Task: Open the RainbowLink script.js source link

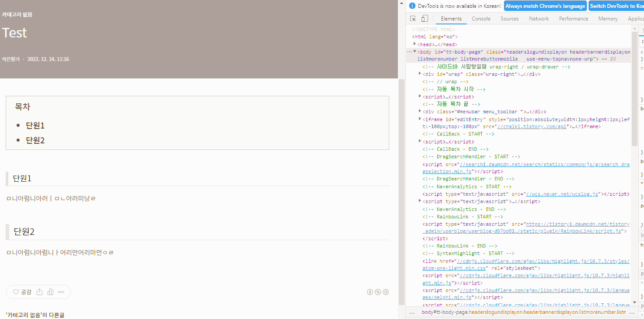Action: coord(526,227)
